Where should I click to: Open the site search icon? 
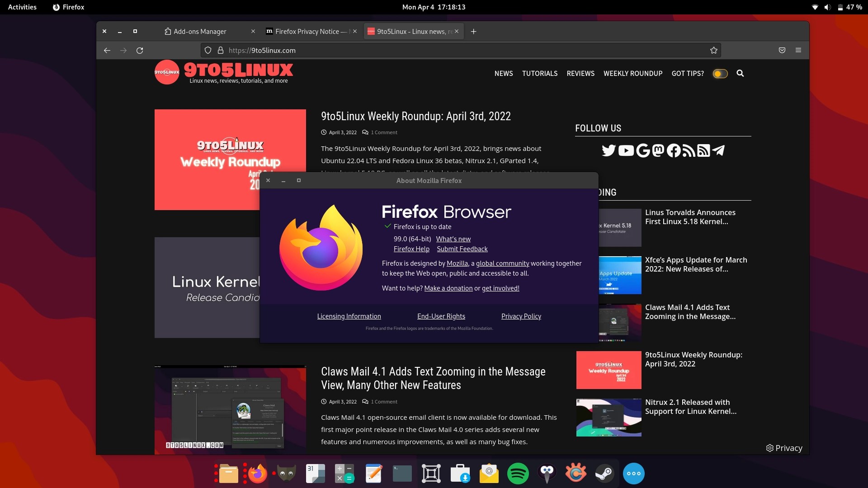tap(740, 73)
